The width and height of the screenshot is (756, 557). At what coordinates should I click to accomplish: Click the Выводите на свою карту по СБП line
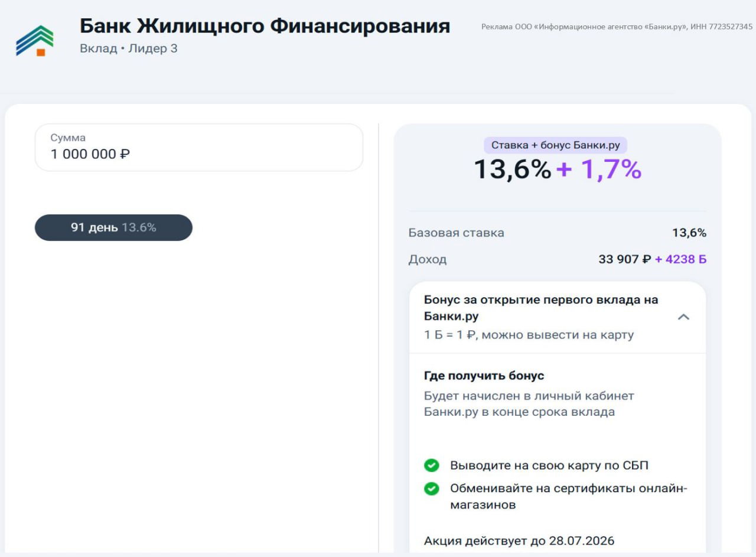coord(549,465)
